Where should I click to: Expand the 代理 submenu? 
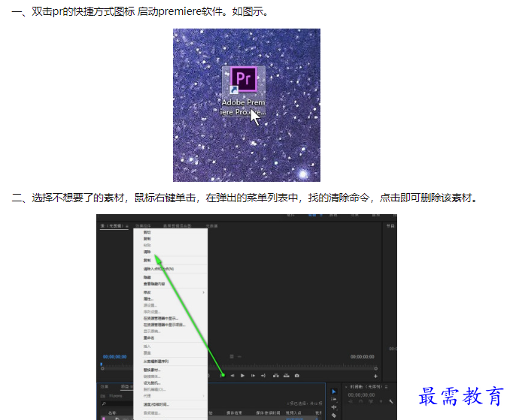[171, 396]
